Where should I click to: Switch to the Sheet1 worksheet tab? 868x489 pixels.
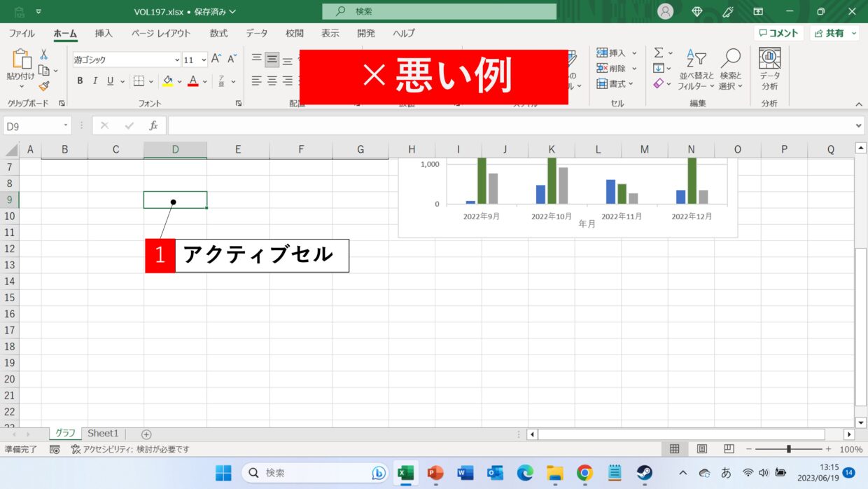click(x=103, y=434)
